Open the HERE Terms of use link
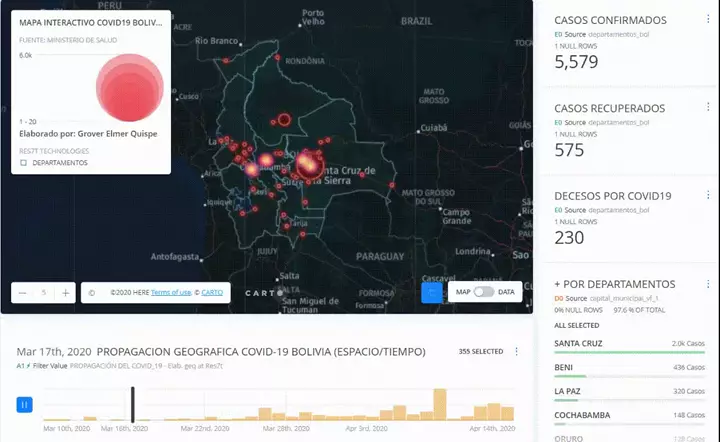720x442 pixels. (171, 292)
